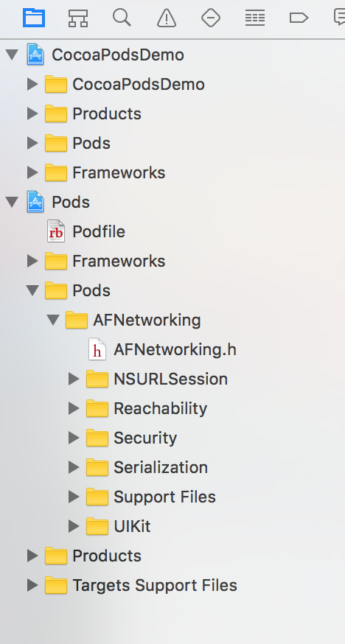Collapse the AFNetworking folder
Screen dimensions: 345x644
pyautogui.click(x=53, y=320)
